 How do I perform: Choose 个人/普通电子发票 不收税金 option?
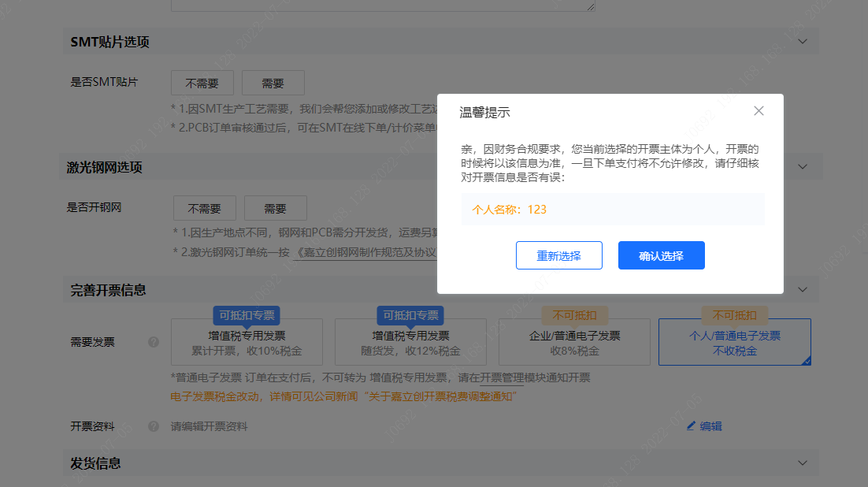point(735,342)
